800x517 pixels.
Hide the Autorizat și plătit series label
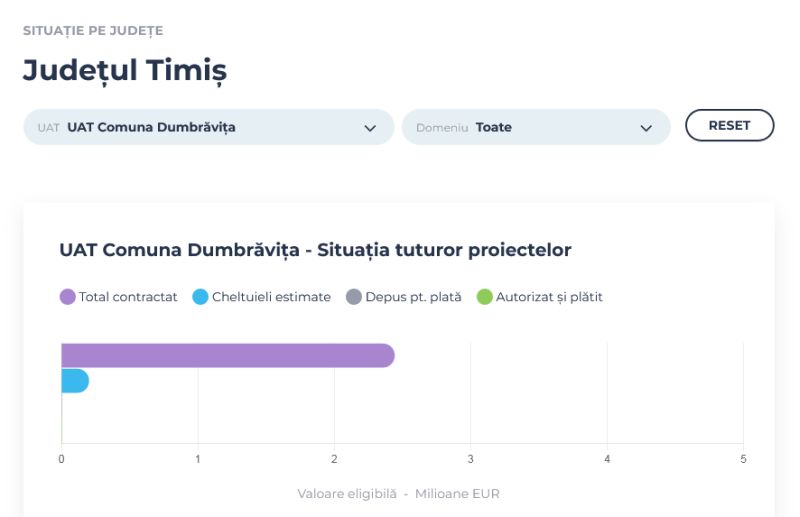549,297
